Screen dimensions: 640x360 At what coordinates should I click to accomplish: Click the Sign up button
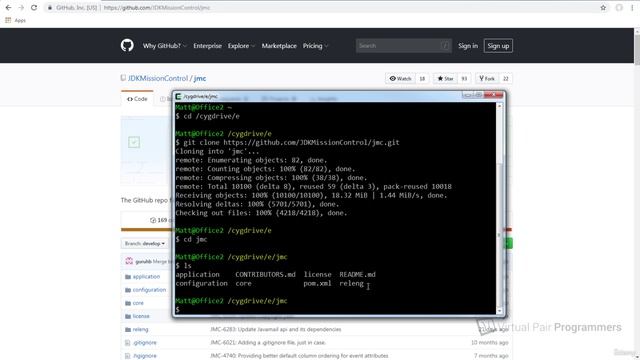(x=498, y=46)
